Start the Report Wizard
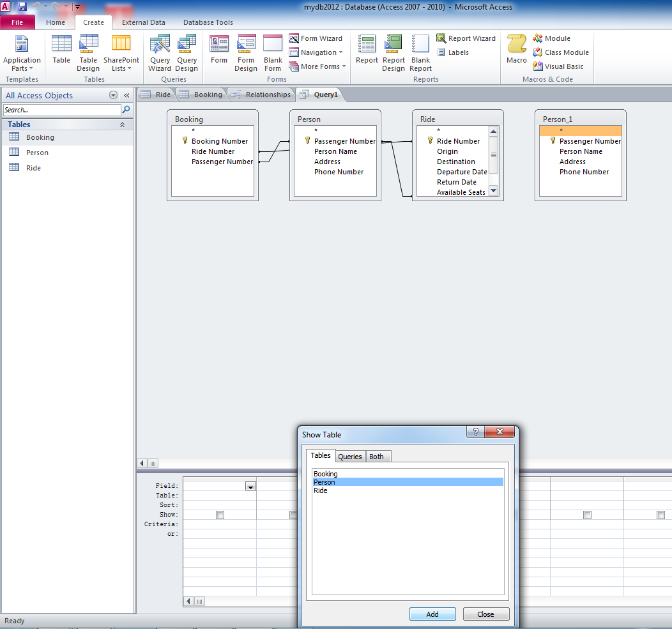The image size is (672, 629). click(x=466, y=38)
